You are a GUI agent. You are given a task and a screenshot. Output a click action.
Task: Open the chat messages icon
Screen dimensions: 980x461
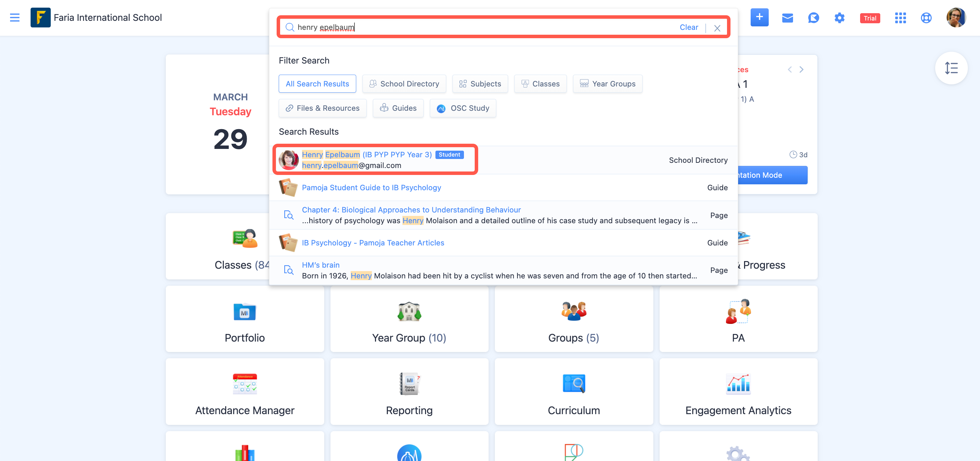(x=813, y=18)
